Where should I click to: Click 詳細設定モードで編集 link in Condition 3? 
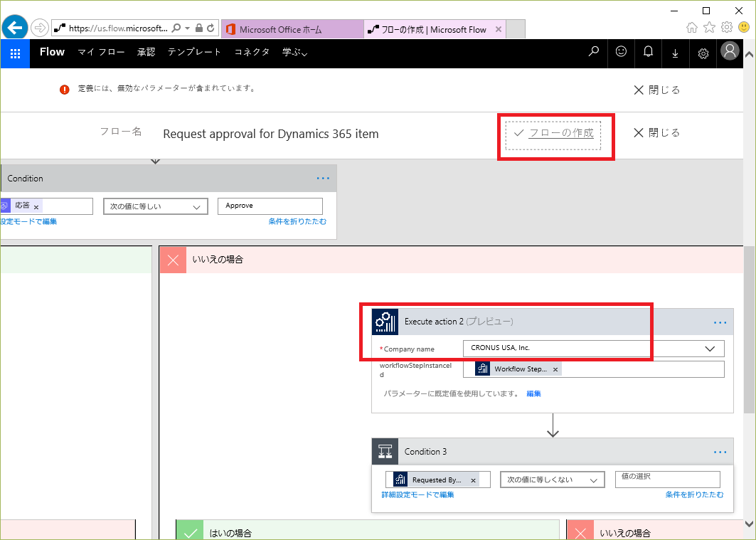[x=417, y=494]
